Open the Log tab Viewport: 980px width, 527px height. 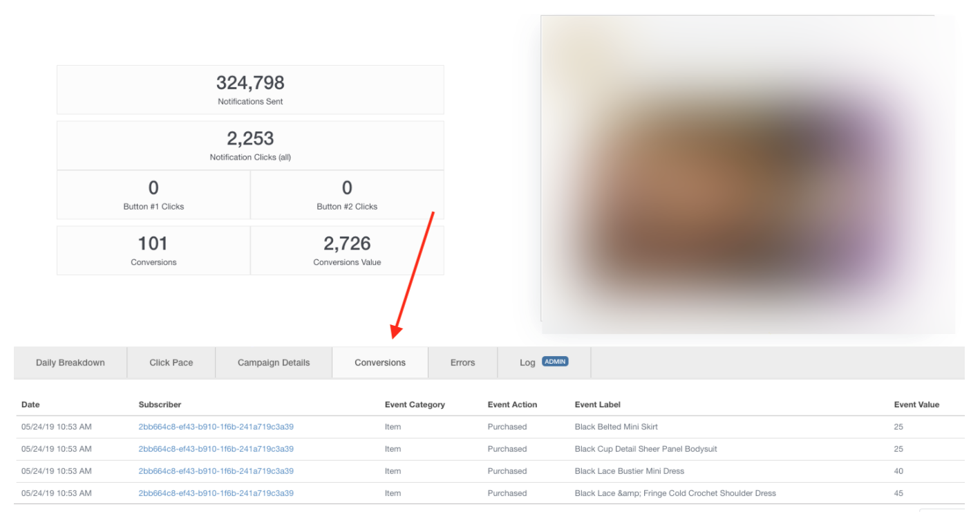[x=527, y=362]
